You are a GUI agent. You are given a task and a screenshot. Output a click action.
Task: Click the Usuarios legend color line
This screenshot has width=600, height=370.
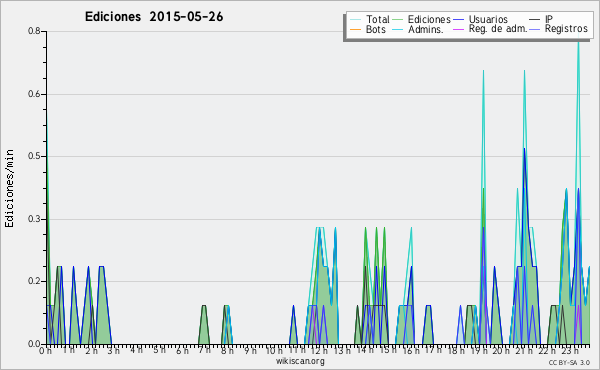click(458, 20)
